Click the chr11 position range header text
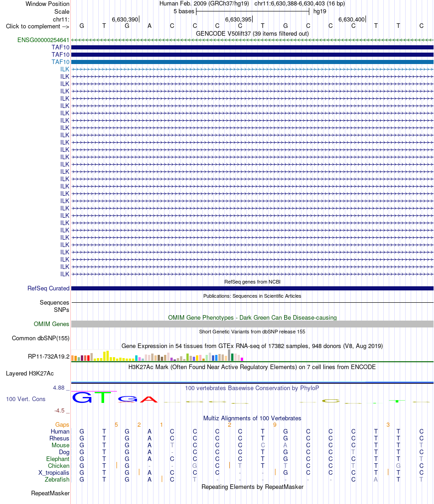This screenshot has width=434, height=504. point(300,4)
